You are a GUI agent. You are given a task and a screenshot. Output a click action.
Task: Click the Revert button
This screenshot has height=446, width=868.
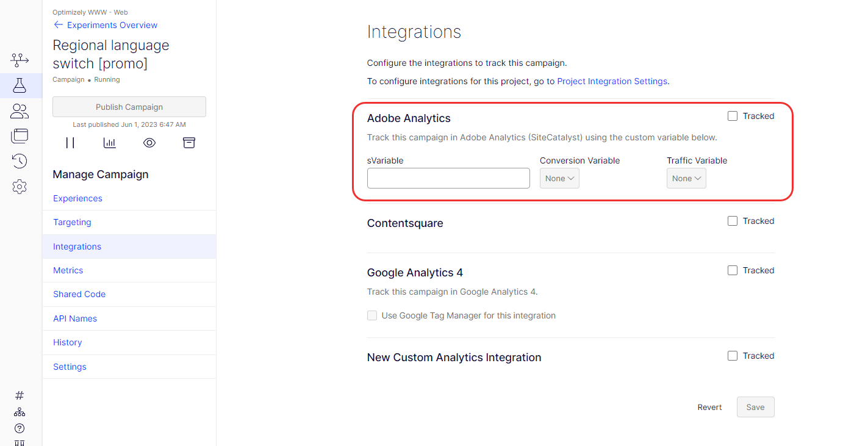pos(709,407)
